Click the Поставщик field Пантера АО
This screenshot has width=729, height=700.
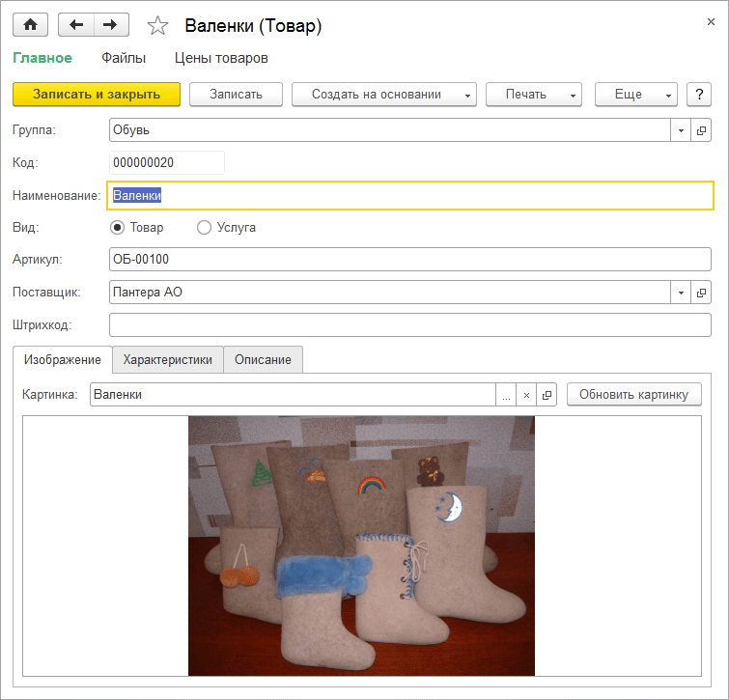[x=390, y=293]
